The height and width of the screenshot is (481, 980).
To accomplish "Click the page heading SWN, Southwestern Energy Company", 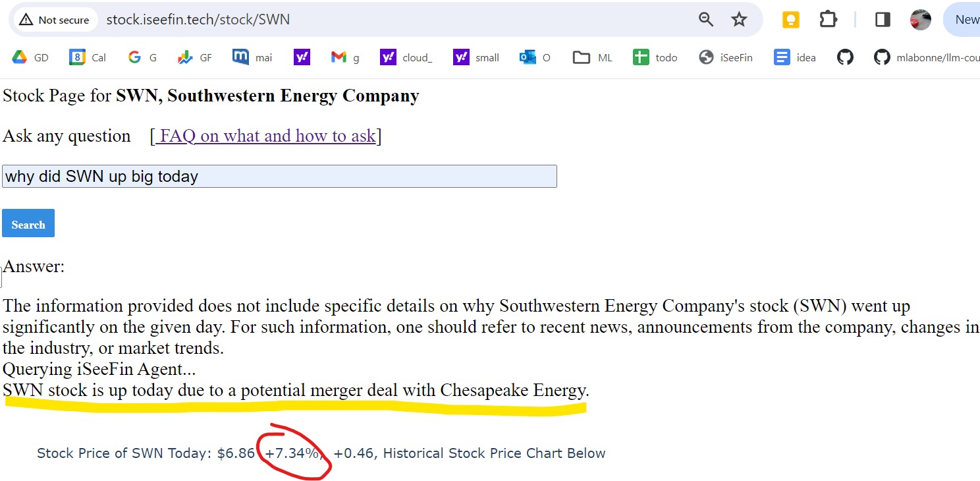I will [267, 96].
